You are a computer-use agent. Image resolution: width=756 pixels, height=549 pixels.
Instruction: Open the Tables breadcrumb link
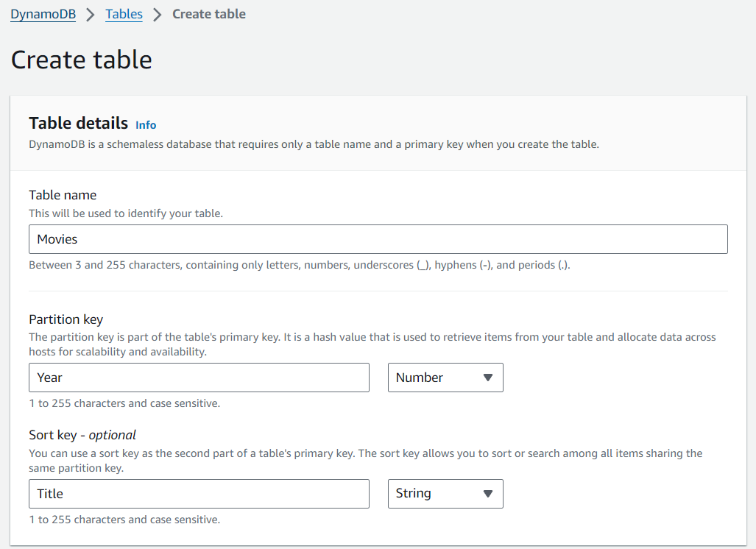[x=124, y=14]
